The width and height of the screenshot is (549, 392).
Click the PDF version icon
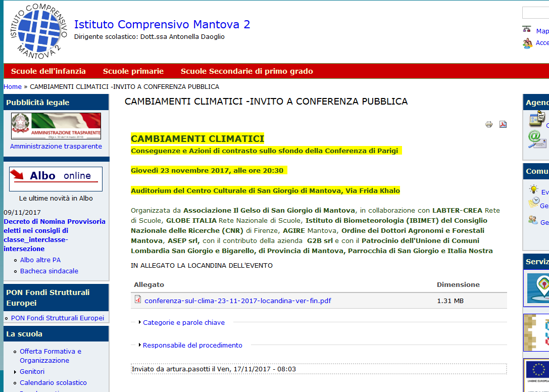pos(503,124)
